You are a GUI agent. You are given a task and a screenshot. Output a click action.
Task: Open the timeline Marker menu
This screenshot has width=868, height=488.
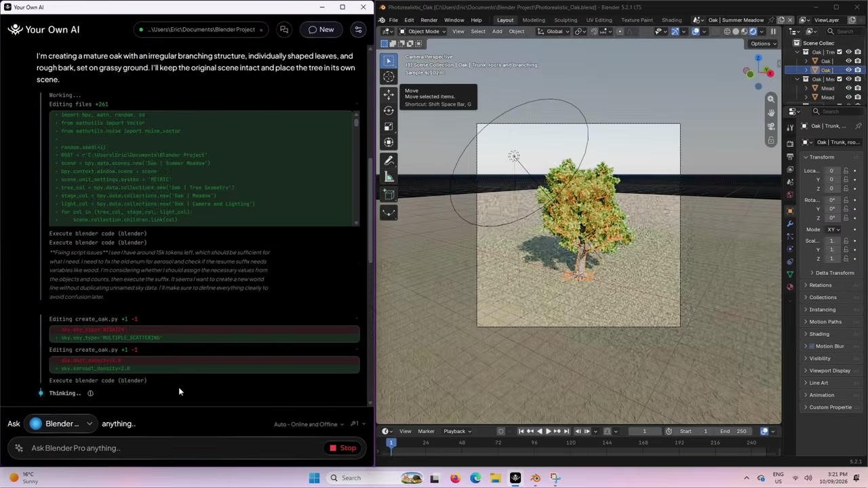[x=426, y=431]
